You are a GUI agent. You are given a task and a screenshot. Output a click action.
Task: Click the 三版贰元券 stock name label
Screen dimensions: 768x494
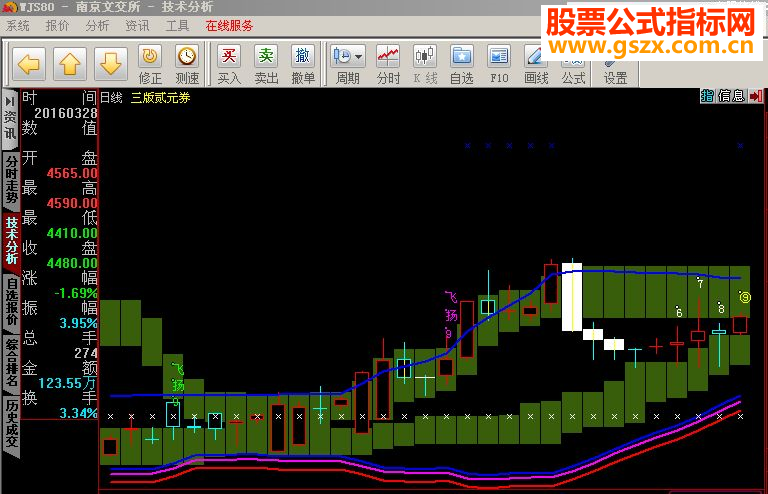161,98
